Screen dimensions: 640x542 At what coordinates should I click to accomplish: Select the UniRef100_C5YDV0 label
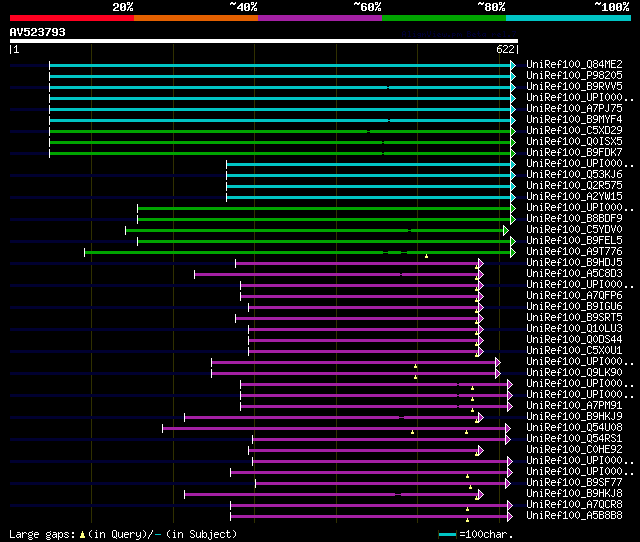(574, 230)
